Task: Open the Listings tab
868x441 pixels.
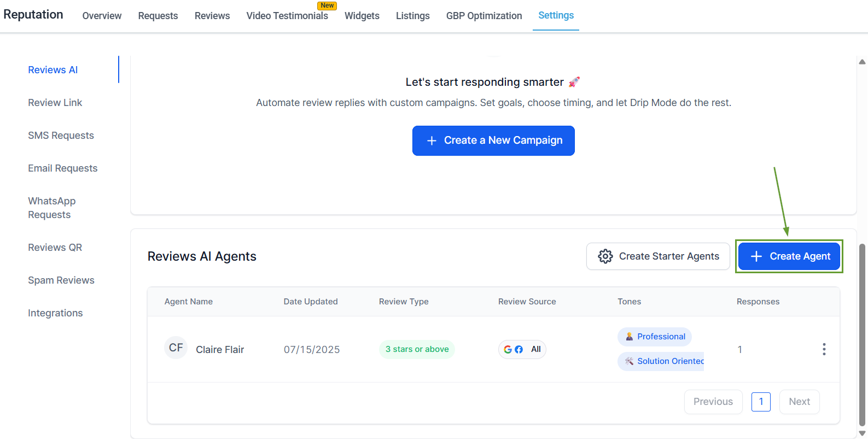Action: click(413, 16)
